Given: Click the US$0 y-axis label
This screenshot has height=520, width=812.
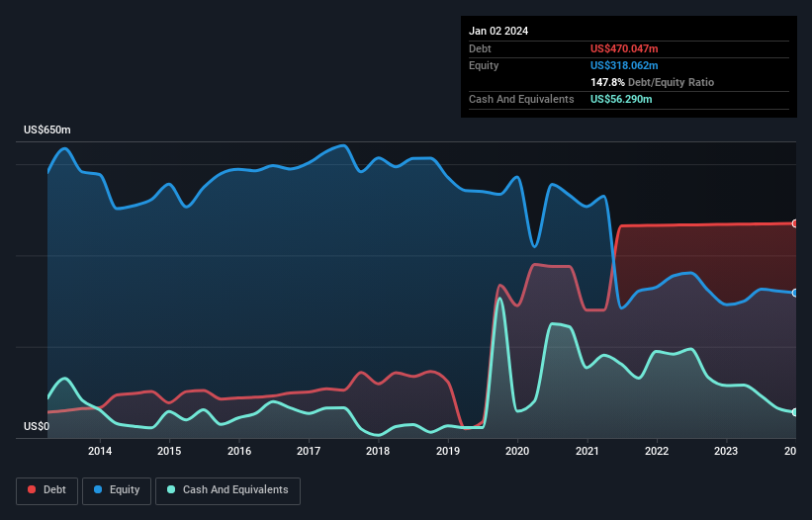Looking at the screenshot, I should click(37, 426).
